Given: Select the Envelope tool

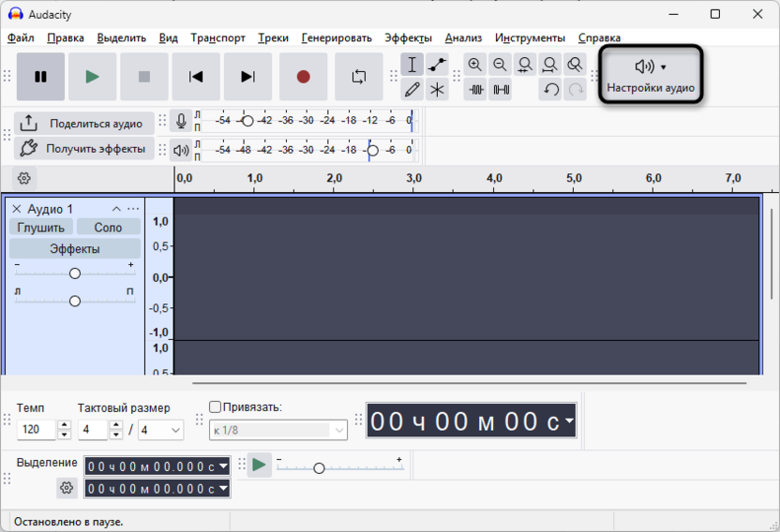Looking at the screenshot, I should (x=437, y=65).
